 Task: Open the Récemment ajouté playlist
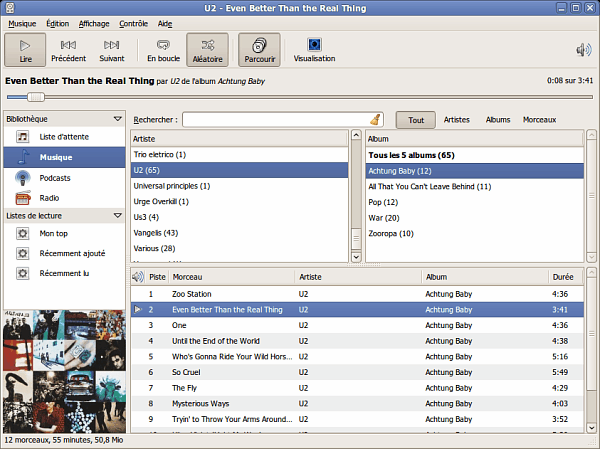tap(64, 253)
